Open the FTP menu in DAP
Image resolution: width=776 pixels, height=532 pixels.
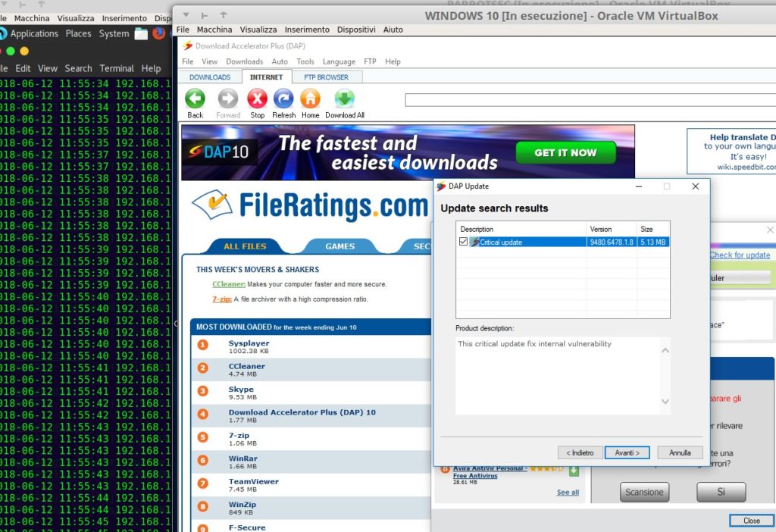coord(370,62)
